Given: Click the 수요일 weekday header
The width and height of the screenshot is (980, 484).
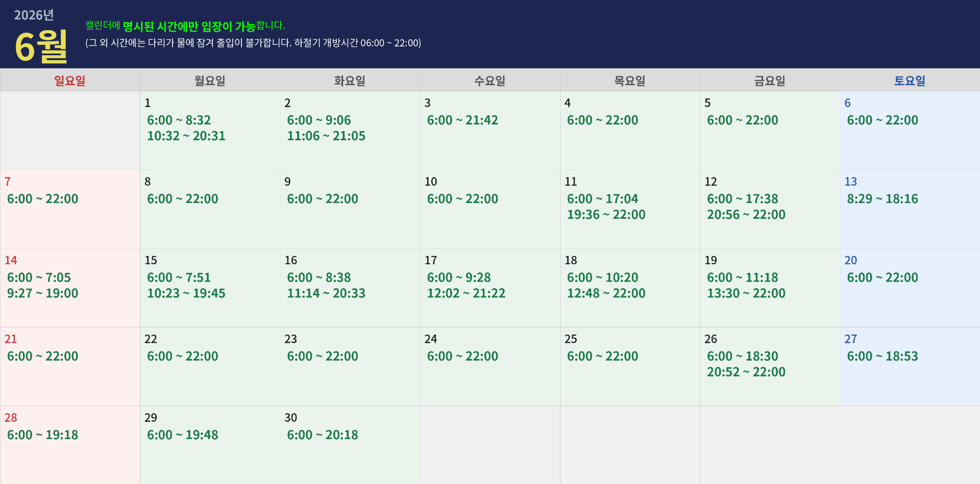Looking at the screenshot, I should (x=489, y=81).
